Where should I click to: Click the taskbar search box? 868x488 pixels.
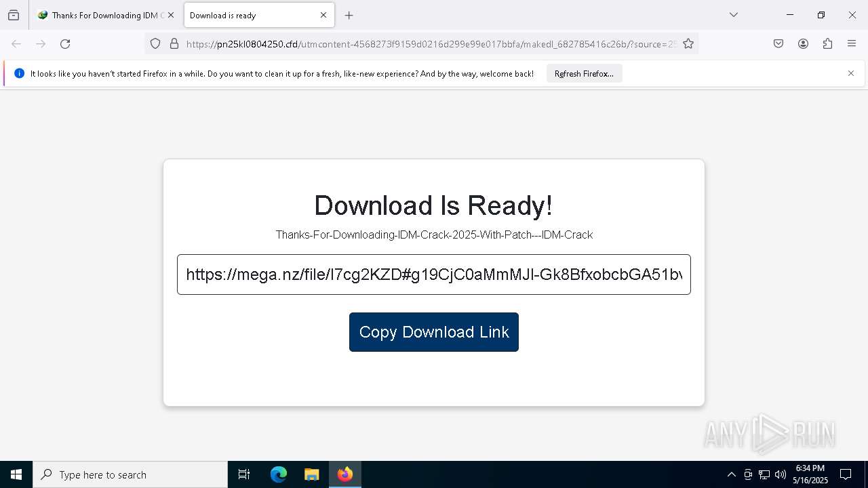130,474
